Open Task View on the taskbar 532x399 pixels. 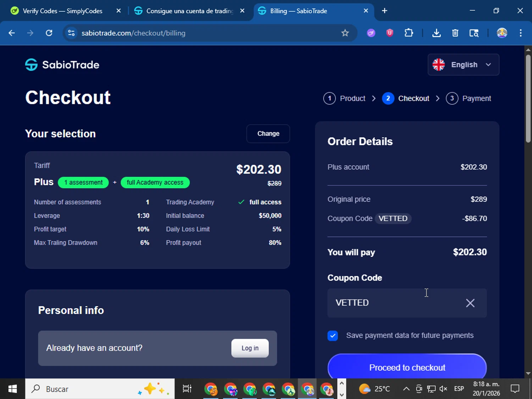[187, 389]
